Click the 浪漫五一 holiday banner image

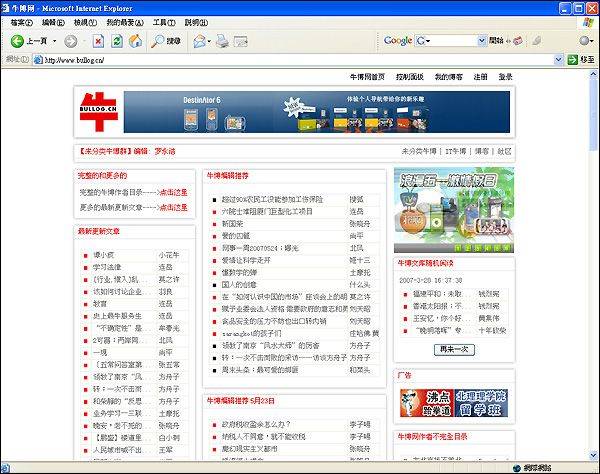(x=454, y=210)
